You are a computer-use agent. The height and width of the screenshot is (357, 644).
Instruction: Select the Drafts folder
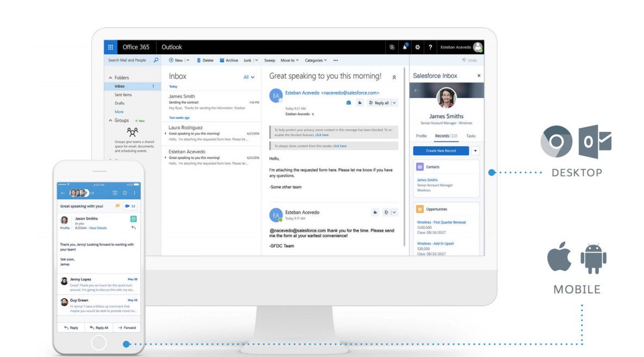[x=119, y=103]
